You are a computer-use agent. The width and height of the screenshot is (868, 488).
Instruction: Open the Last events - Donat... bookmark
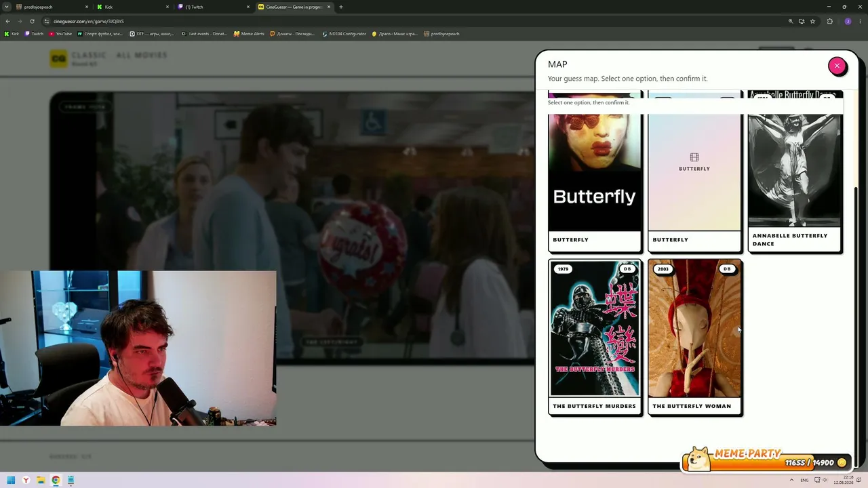point(204,34)
